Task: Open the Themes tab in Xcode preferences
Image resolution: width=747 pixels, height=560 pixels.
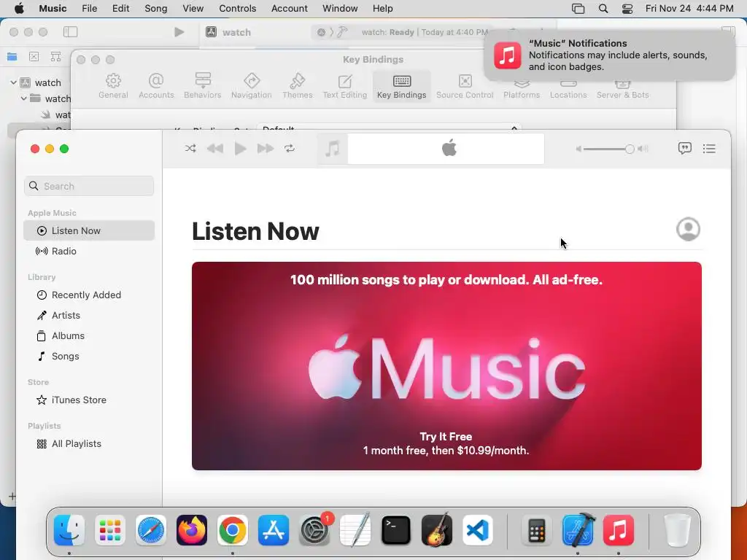Action: pyautogui.click(x=298, y=86)
